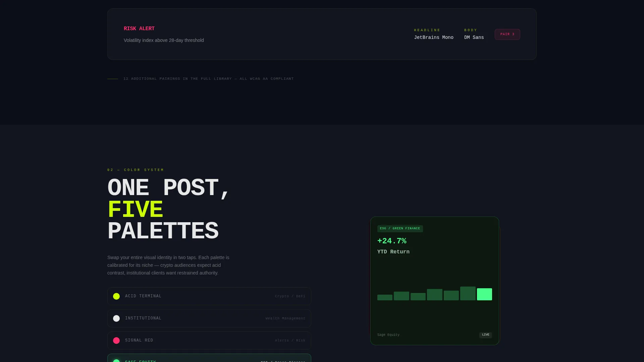Click the +24.7% return value
Screen dimensions: 644x362
click(x=392, y=241)
